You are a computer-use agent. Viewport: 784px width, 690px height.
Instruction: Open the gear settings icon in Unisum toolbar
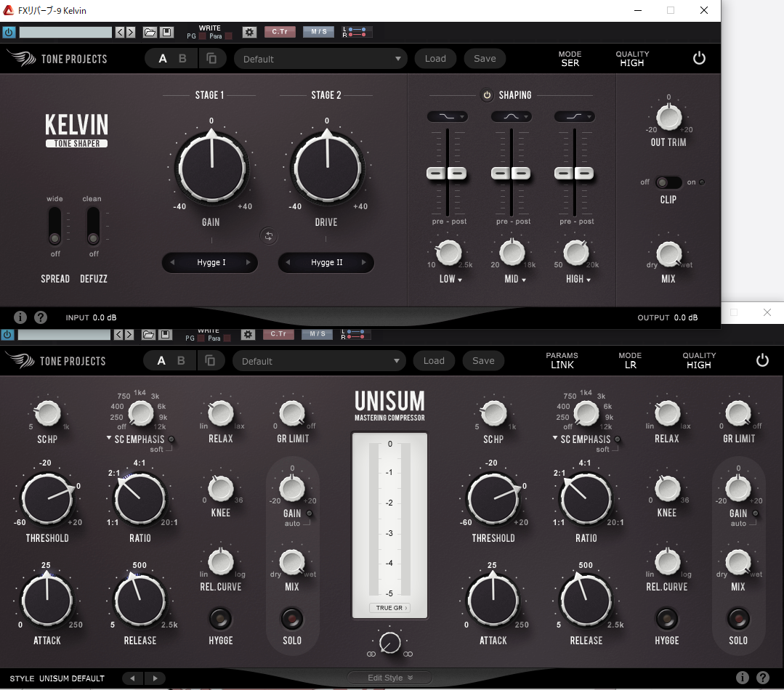pos(248,335)
